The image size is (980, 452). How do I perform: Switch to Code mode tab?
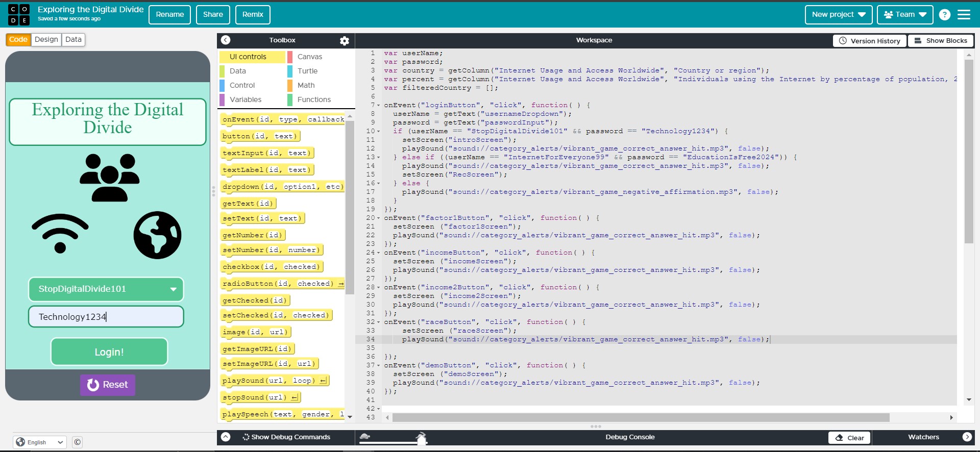[18, 40]
